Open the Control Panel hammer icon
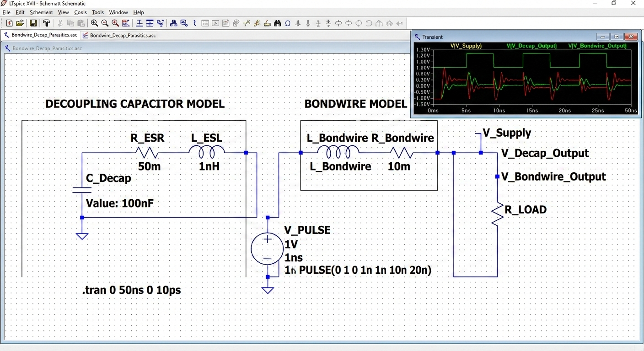644x351 pixels. click(47, 23)
